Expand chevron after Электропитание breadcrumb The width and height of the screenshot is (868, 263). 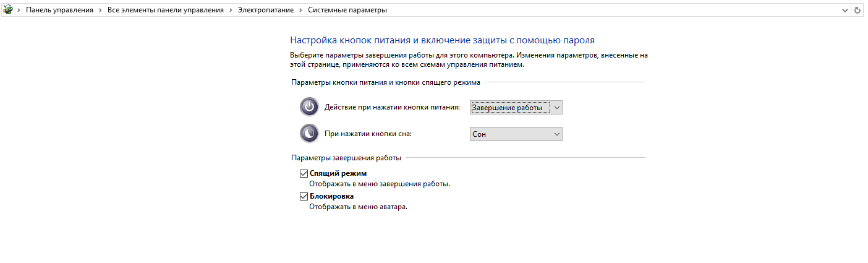point(300,11)
